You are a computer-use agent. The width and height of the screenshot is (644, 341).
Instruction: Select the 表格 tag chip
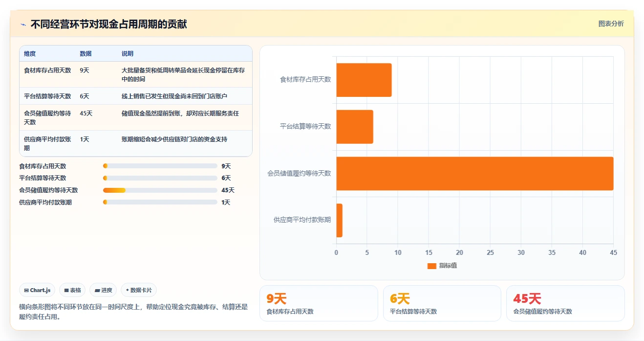tap(72, 290)
